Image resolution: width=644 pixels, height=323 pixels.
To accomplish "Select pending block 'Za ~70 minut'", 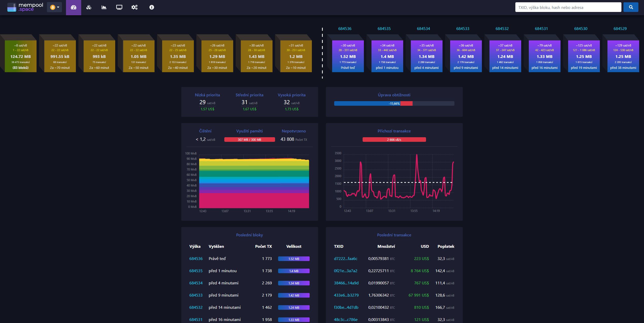I will coord(60,56).
